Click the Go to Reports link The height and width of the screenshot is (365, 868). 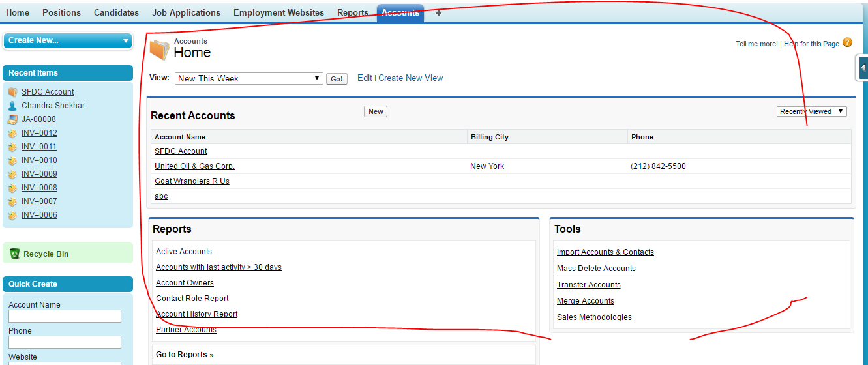pyautogui.click(x=181, y=355)
